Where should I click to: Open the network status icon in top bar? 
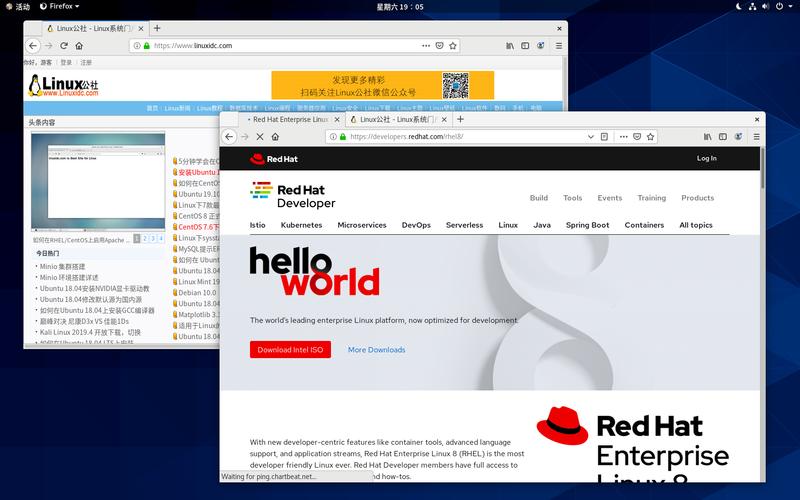(752, 6)
